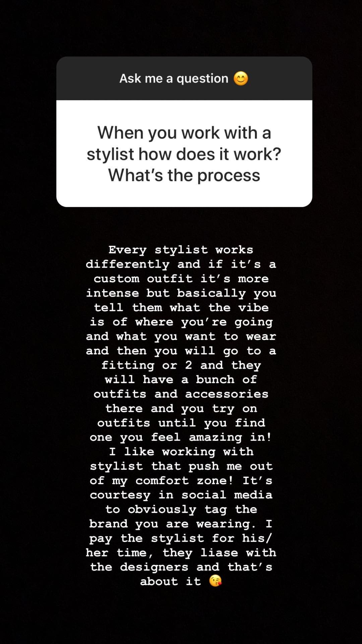Tap the 'Ask me a question' header text
362x644 pixels.
click(174, 78)
